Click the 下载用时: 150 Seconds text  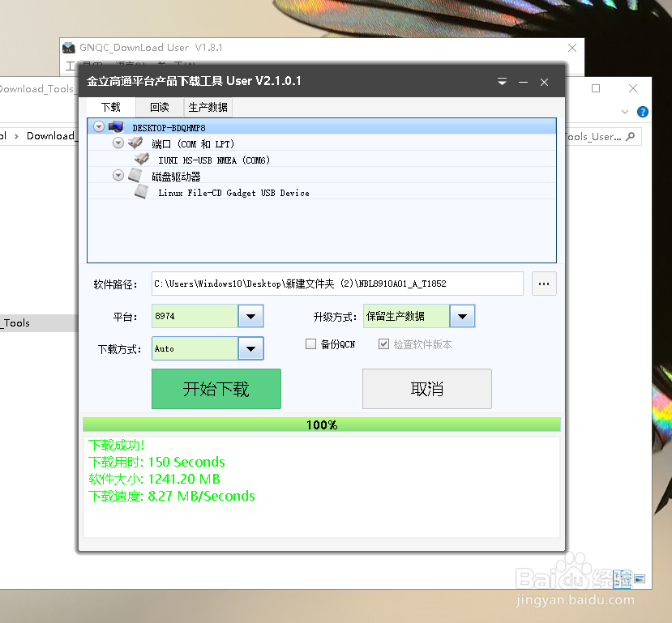(x=156, y=462)
